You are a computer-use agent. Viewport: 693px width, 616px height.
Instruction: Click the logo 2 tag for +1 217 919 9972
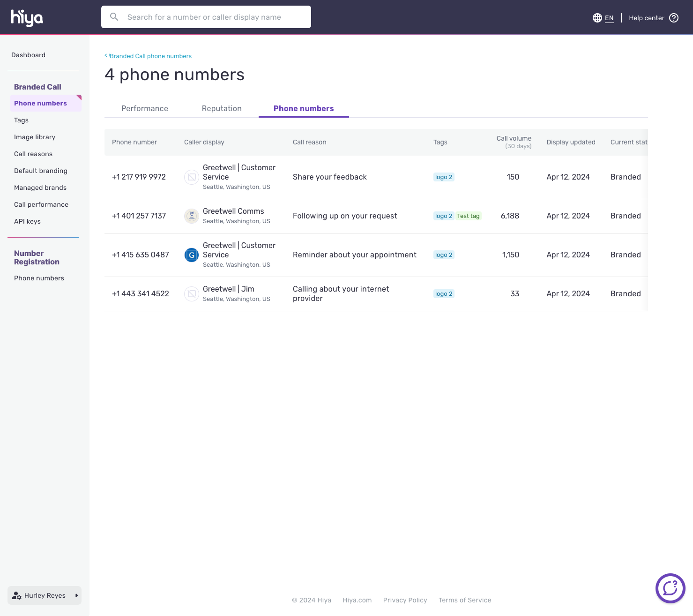[444, 177]
